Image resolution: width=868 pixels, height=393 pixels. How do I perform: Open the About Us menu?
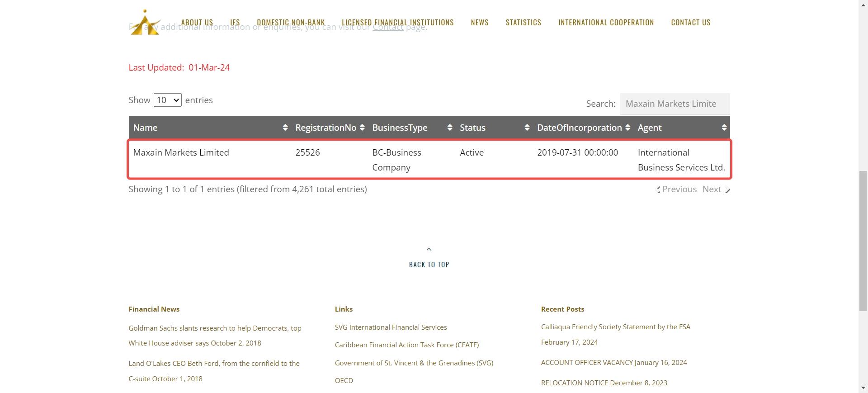(197, 23)
